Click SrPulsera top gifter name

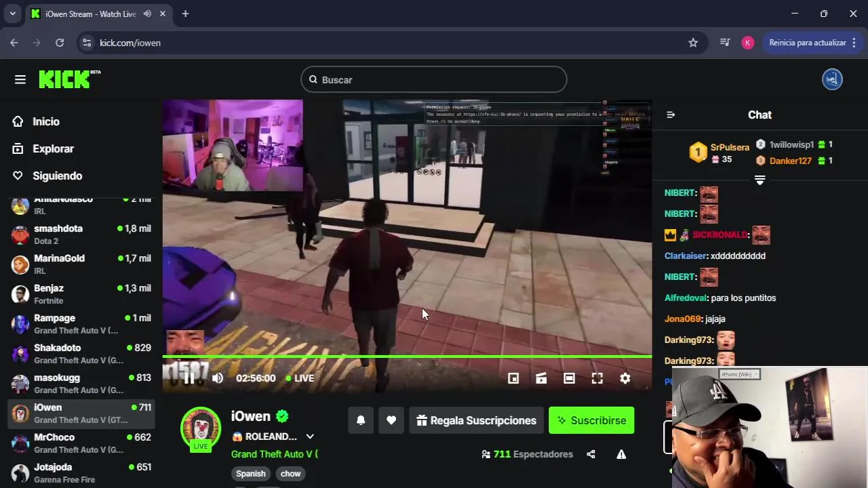point(730,147)
